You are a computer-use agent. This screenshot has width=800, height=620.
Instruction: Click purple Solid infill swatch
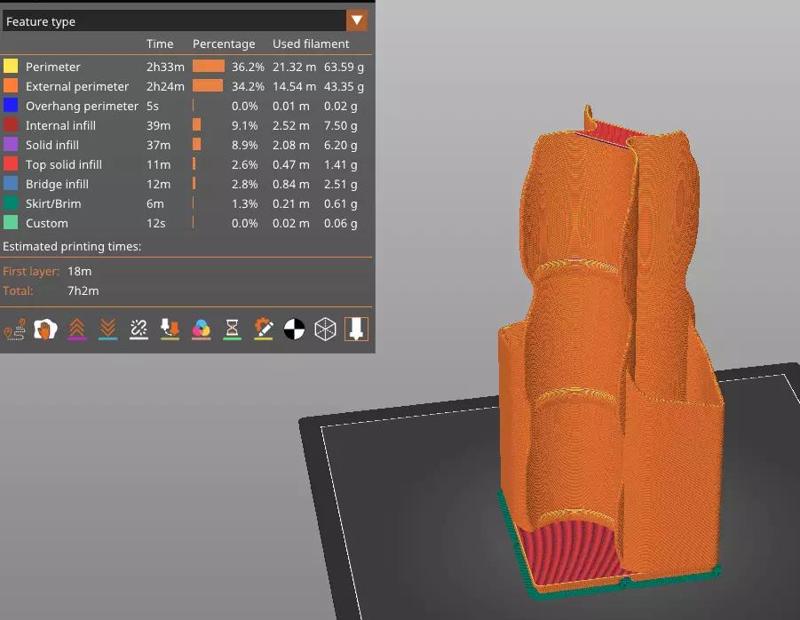[x=11, y=144]
